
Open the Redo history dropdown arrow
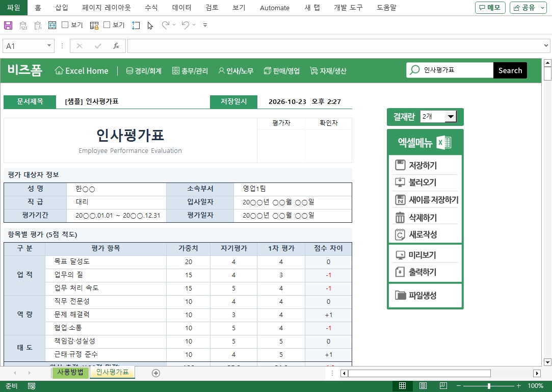point(174,24)
